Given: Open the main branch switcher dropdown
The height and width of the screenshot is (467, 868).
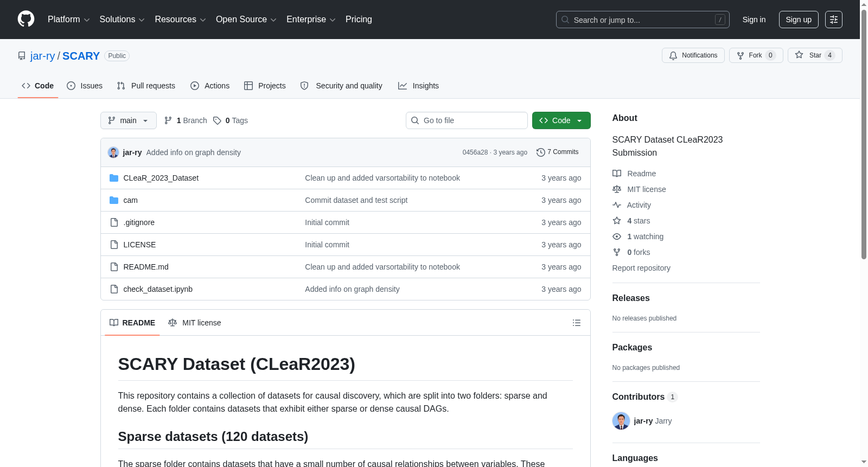Looking at the screenshot, I should [x=129, y=120].
